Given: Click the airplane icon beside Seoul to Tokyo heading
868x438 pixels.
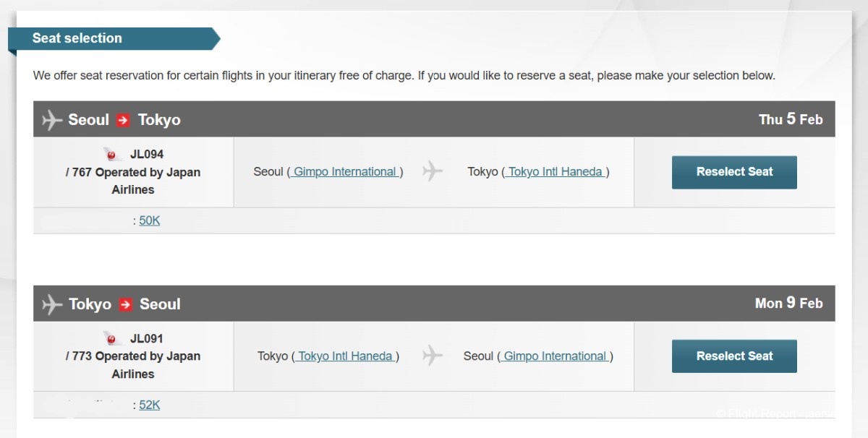Looking at the screenshot, I should coord(52,119).
